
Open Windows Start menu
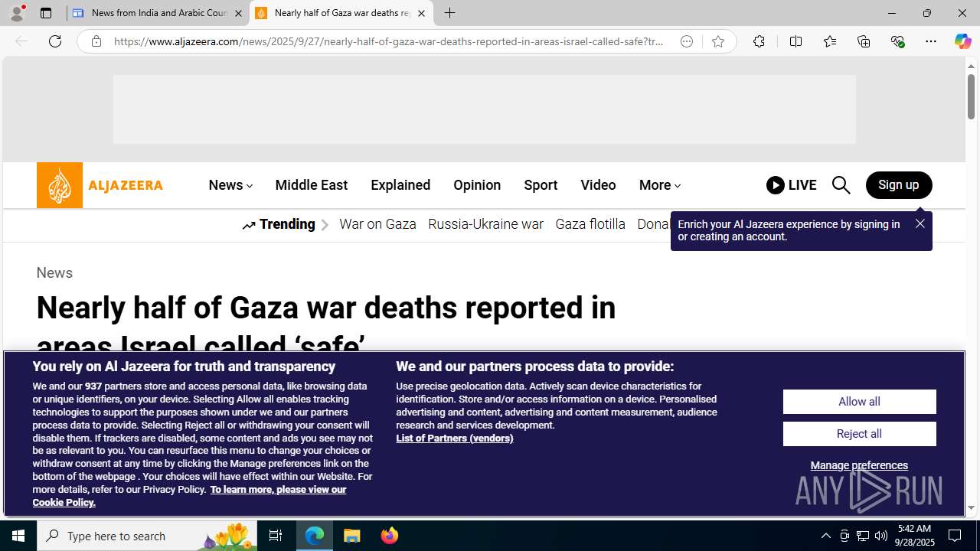[x=18, y=536]
